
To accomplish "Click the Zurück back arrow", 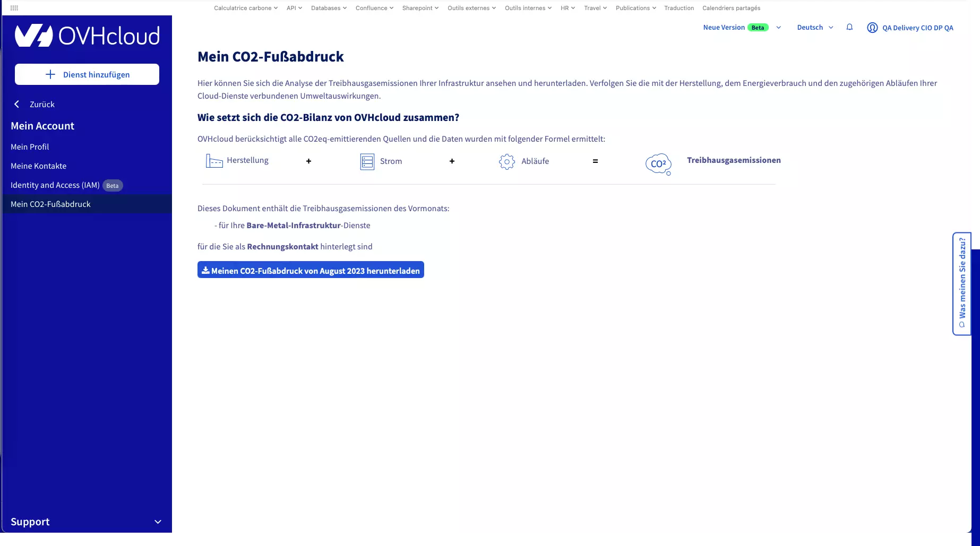I will click(x=17, y=104).
